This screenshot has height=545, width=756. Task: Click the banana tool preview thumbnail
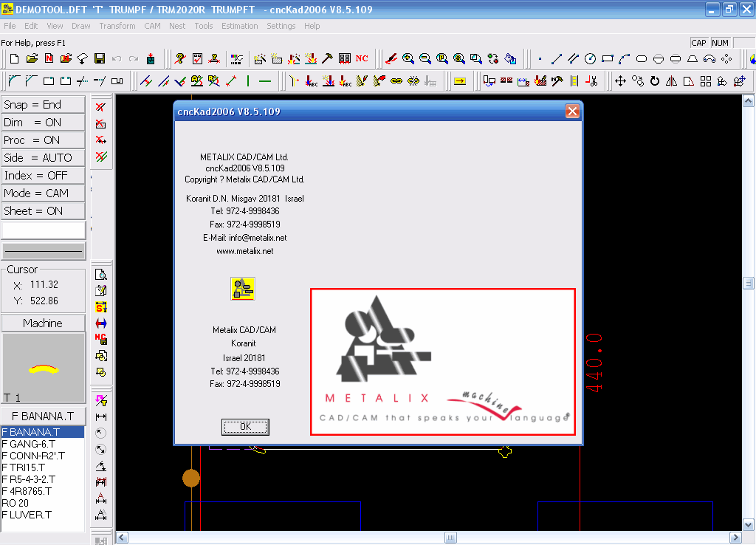[44, 368]
